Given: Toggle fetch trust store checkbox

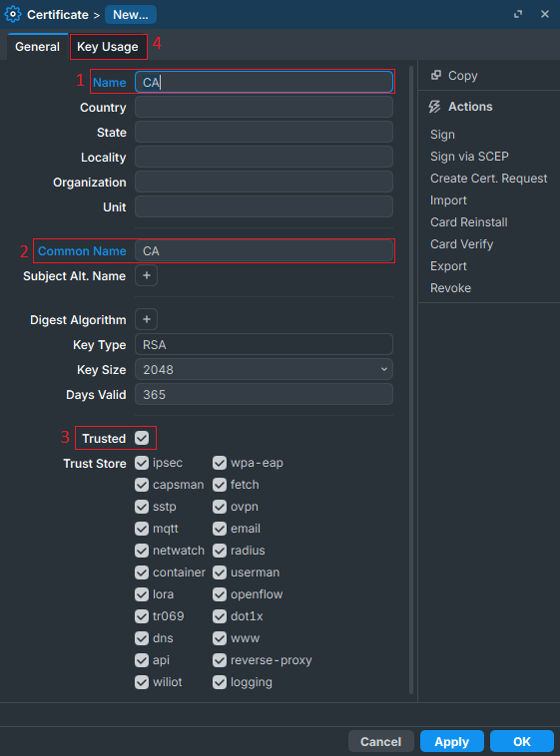Looking at the screenshot, I should click(x=220, y=485).
